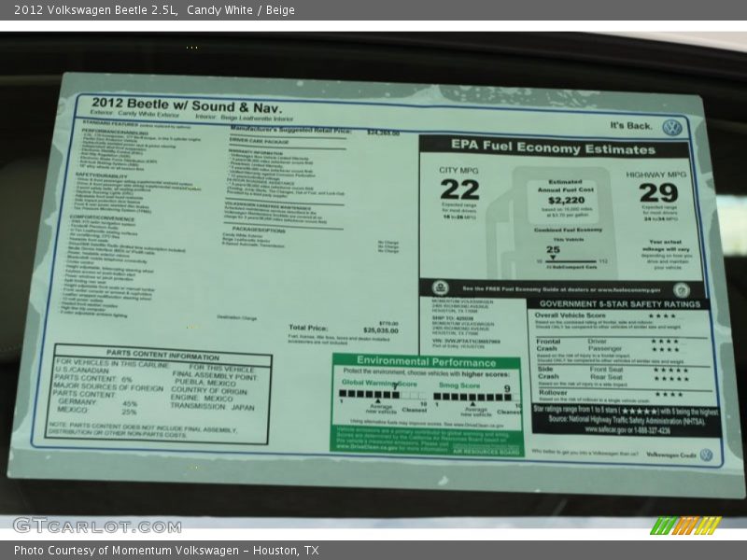Click the Total Price amount $25,035.00

pos(381,330)
